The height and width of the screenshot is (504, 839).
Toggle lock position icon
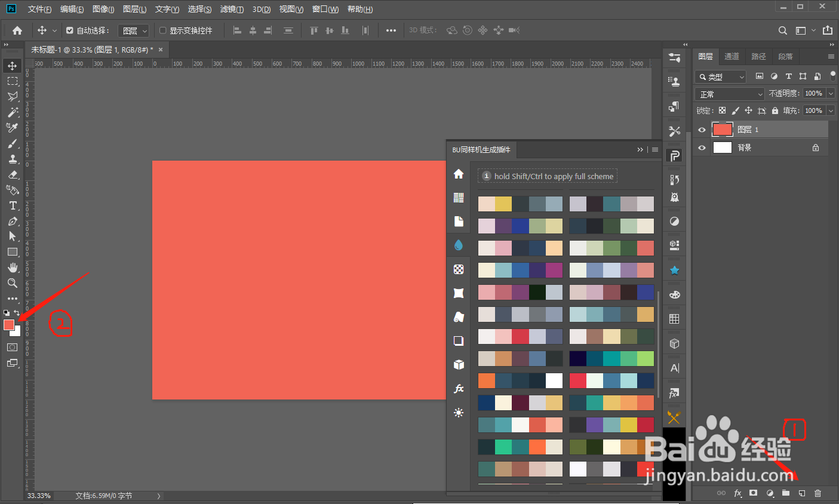(x=748, y=110)
